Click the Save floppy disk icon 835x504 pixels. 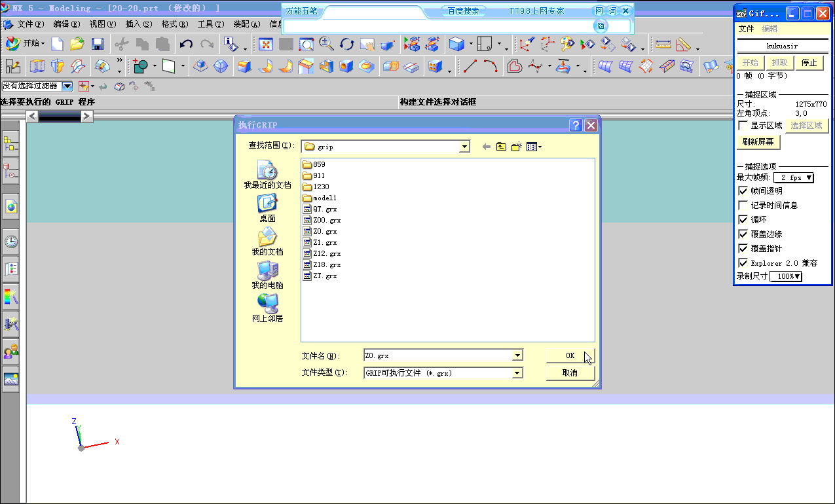(98, 44)
